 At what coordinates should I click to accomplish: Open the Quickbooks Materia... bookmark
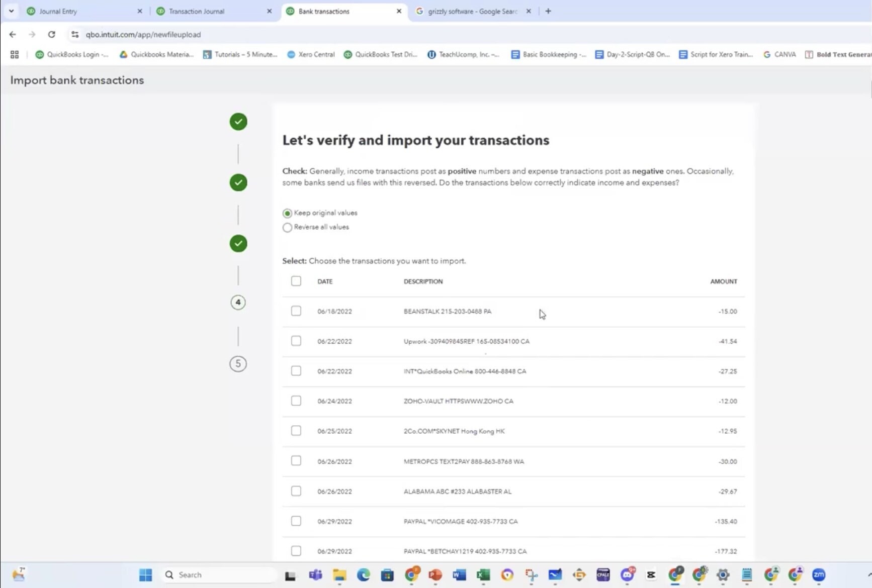[156, 54]
